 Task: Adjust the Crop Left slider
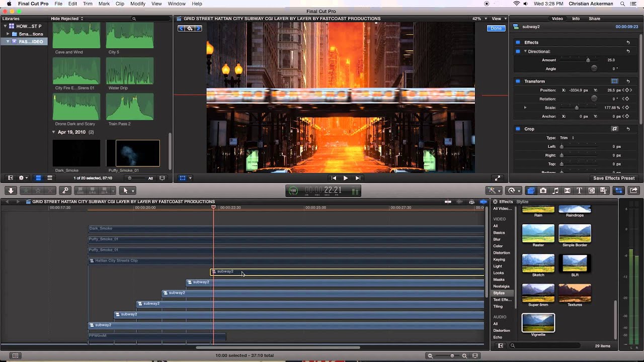(561, 147)
